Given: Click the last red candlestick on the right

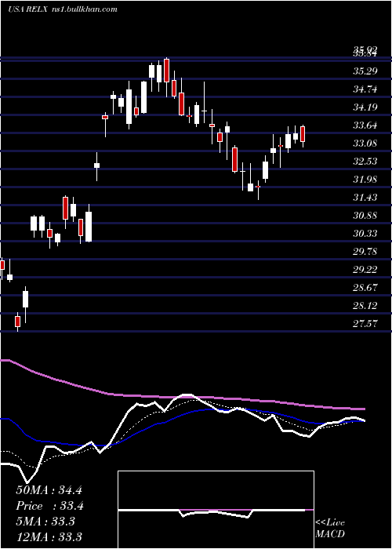Looking at the screenshot, I should coord(303,134).
